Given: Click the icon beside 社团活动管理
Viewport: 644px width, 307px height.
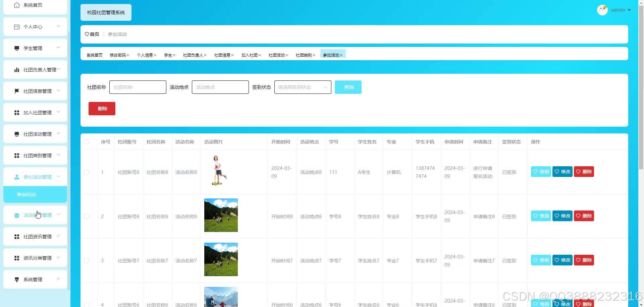Looking at the screenshot, I should (x=17, y=134).
